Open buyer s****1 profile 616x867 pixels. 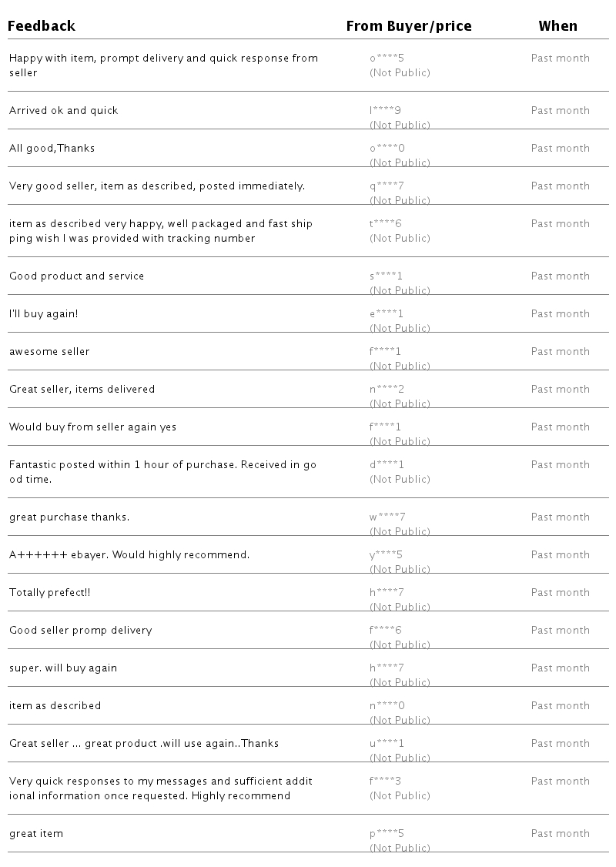tap(387, 276)
